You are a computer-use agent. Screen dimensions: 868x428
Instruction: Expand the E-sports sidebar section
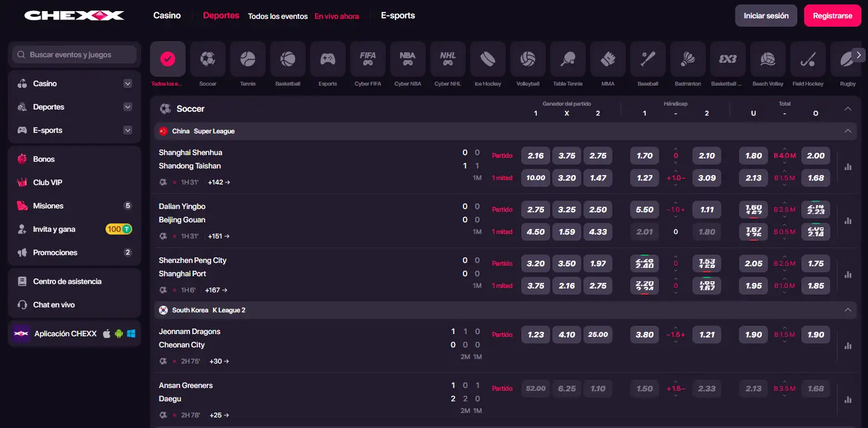coord(128,130)
